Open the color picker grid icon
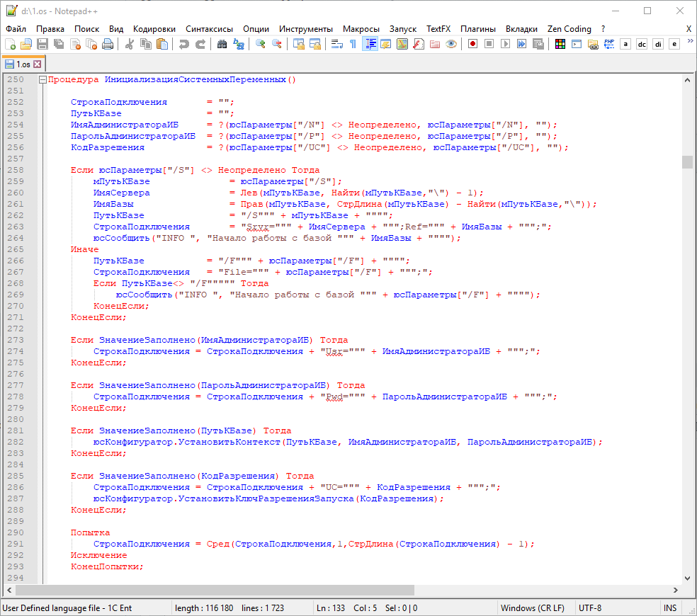 560,44
